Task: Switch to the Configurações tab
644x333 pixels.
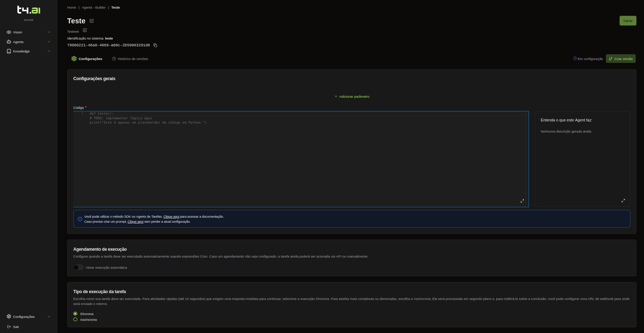Action: pyautogui.click(x=87, y=59)
